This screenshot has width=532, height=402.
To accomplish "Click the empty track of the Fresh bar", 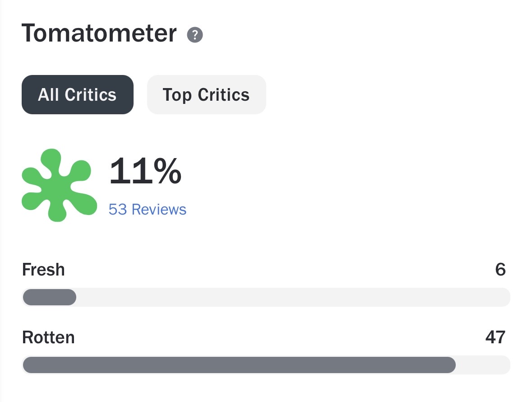I will pos(293,297).
